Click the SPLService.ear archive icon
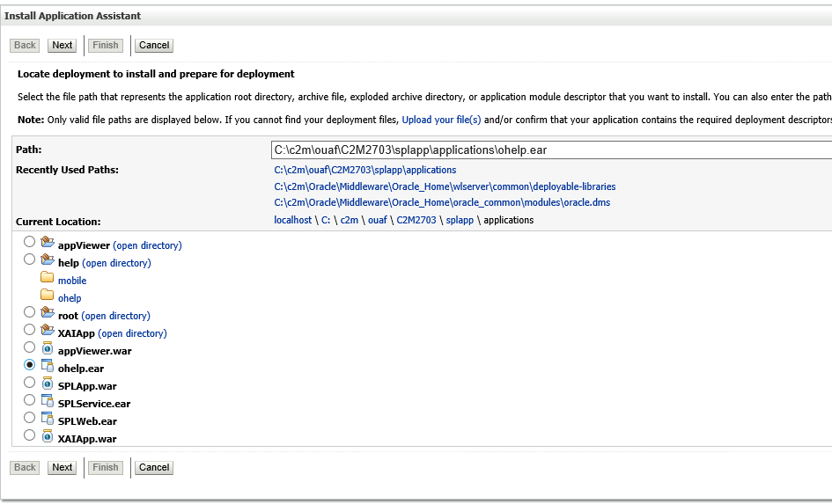Viewport: 832px width, 504px height. 48,401
